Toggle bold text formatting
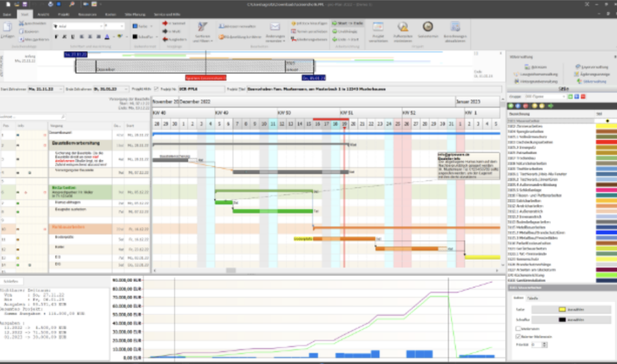Viewport: 617px width, 364px height. coord(56,37)
